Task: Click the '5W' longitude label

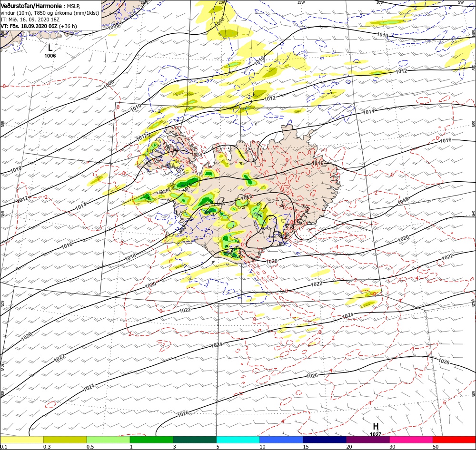Action: pos(461,2)
